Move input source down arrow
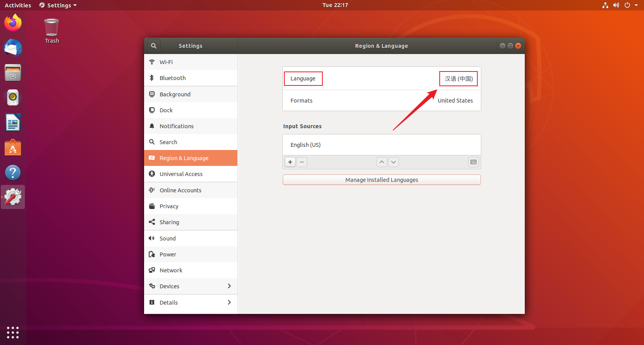This screenshot has height=345, width=644. [x=393, y=162]
